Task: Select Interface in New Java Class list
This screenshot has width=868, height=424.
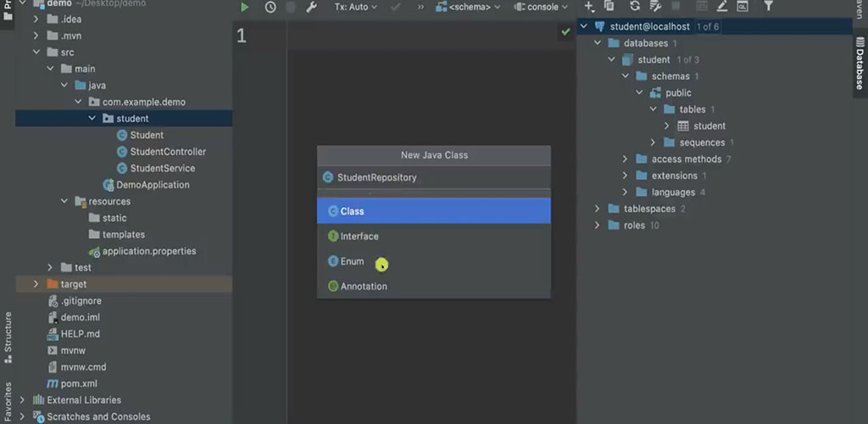Action: tap(359, 237)
